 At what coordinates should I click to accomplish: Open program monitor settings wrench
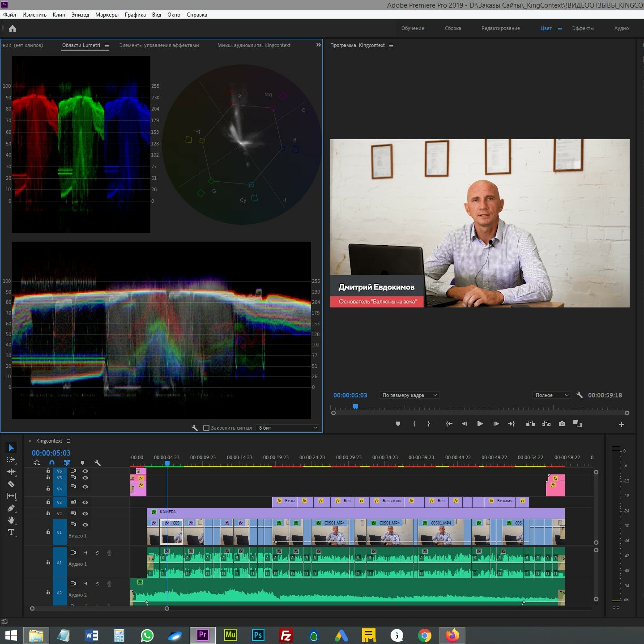coord(580,395)
